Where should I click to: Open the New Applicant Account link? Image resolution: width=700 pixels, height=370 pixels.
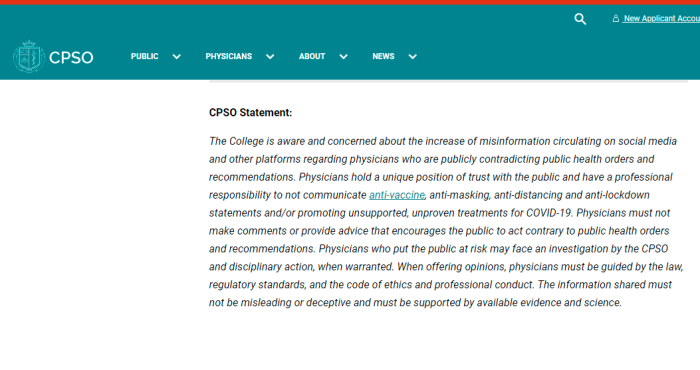(662, 18)
